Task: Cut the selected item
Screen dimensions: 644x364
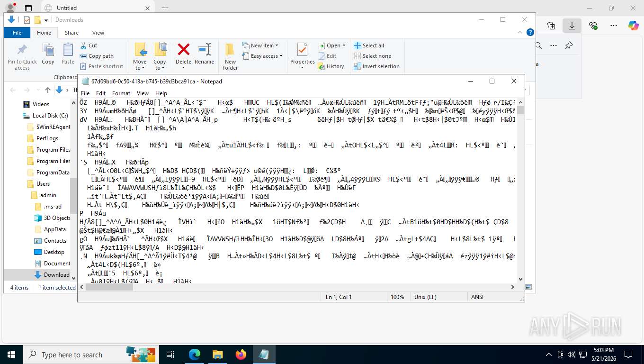Action: pos(89,45)
